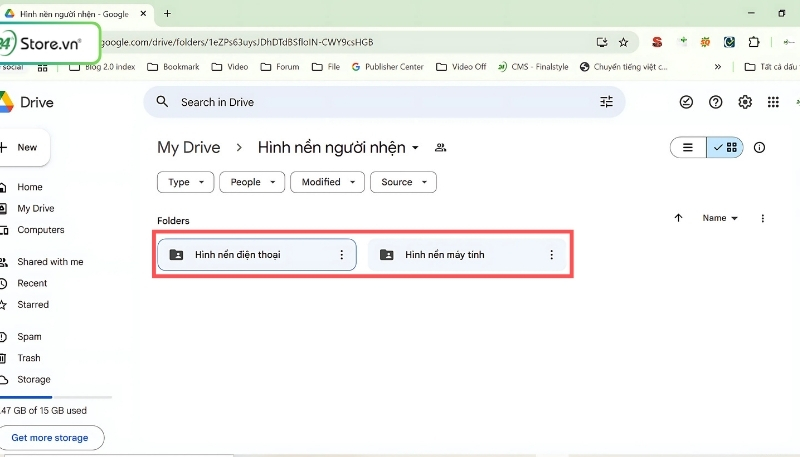Click the shared people icon beside folder name

pos(440,148)
